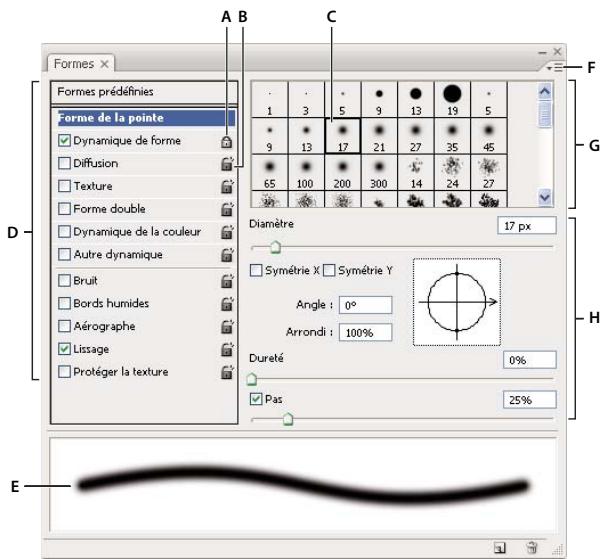Viewport: 604px width, 559px height.
Task: Click the lock icon for Bords humides
Action: click(227, 304)
